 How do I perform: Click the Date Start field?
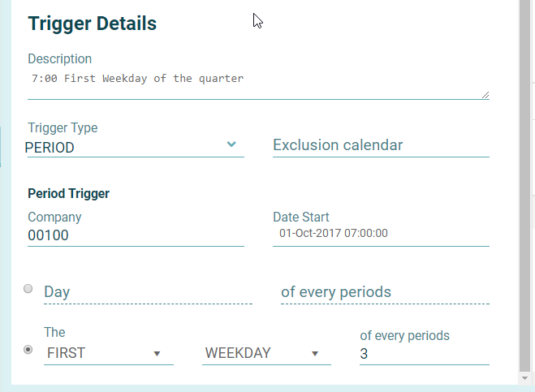tap(380, 234)
